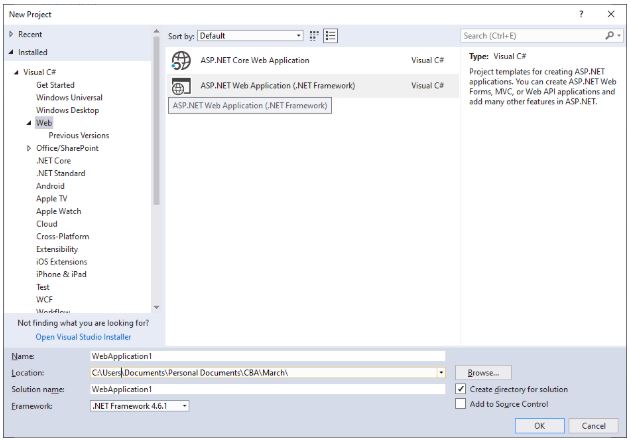Click the tree scrollbar down arrow

[x=156, y=308]
